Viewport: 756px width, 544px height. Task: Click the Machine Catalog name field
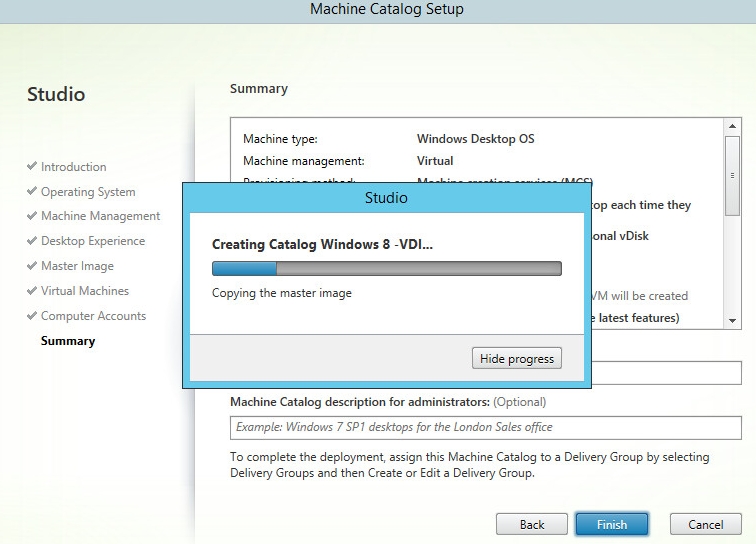[666, 373]
